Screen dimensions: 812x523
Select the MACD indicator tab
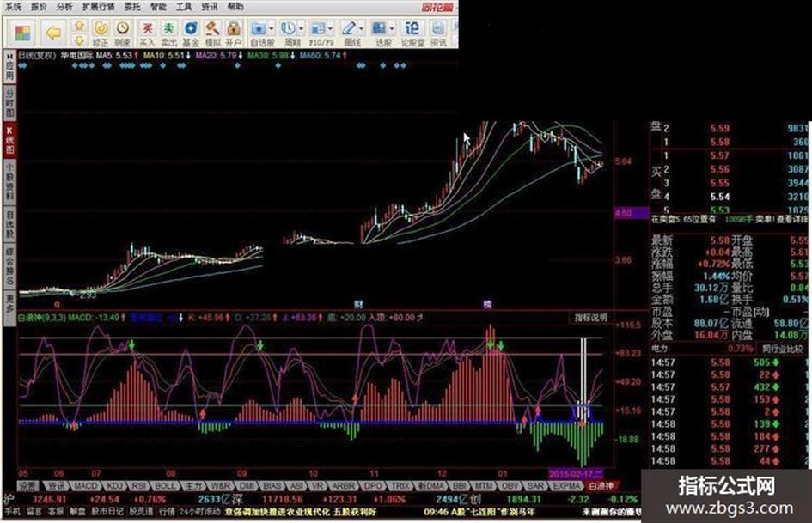point(85,486)
